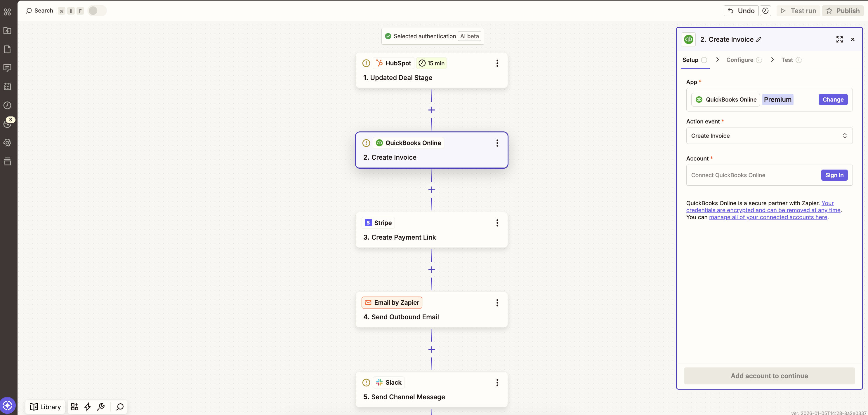Screen dimensions: 868x415
Task: Open the Library panel
Action: click(x=46, y=407)
